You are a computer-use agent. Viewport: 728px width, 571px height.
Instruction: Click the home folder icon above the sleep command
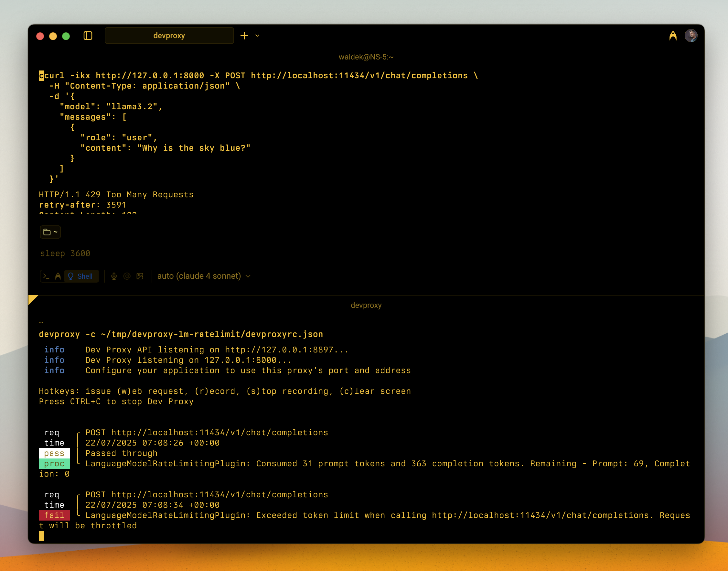[50, 232]
